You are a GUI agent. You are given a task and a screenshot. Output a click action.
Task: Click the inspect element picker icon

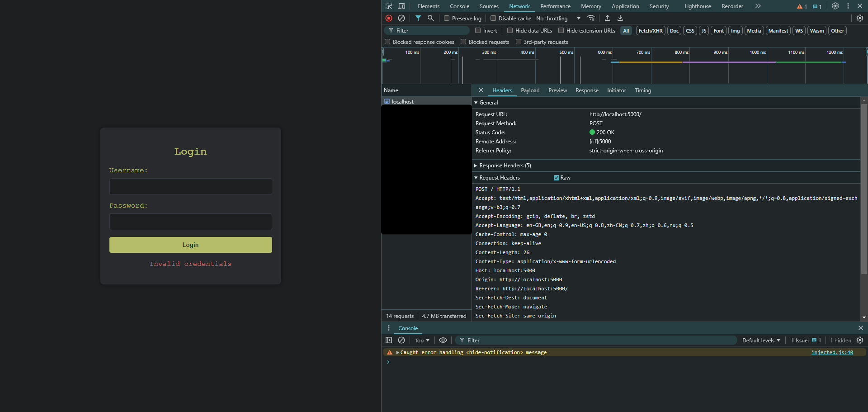389,6
